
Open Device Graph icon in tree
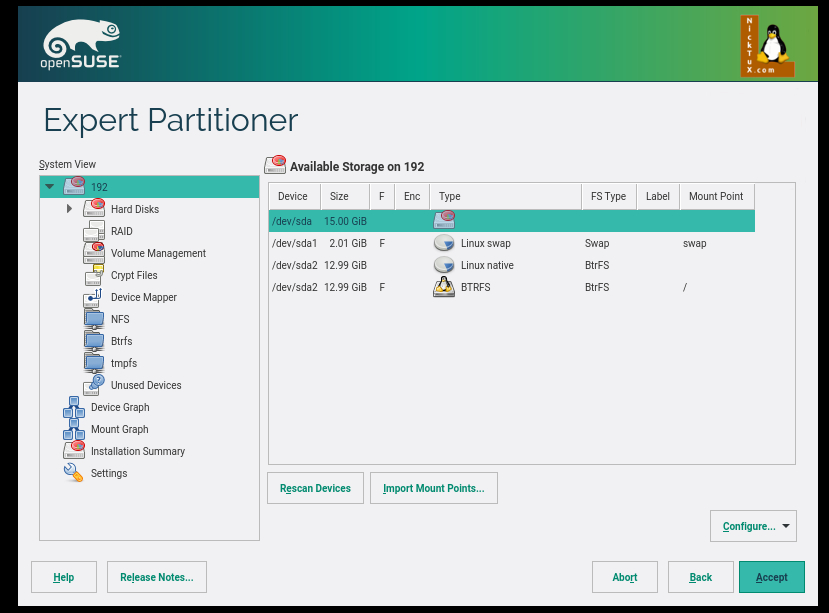tap(74, 408)
